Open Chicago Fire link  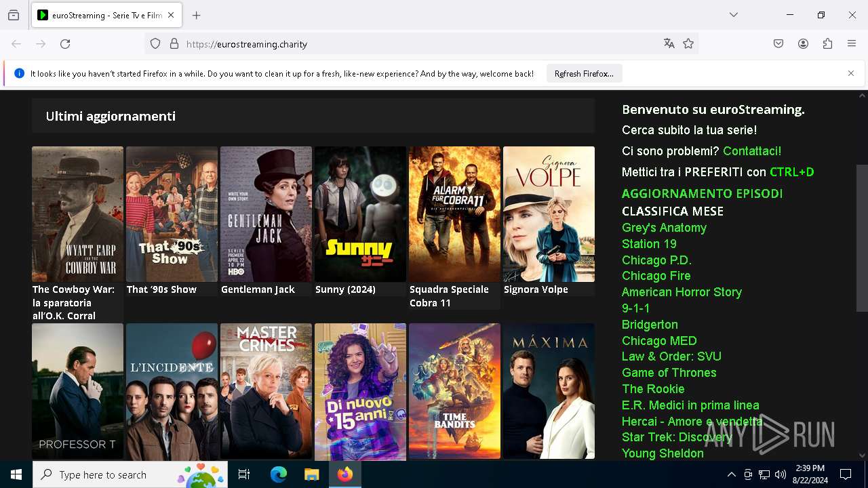[656, 276]
